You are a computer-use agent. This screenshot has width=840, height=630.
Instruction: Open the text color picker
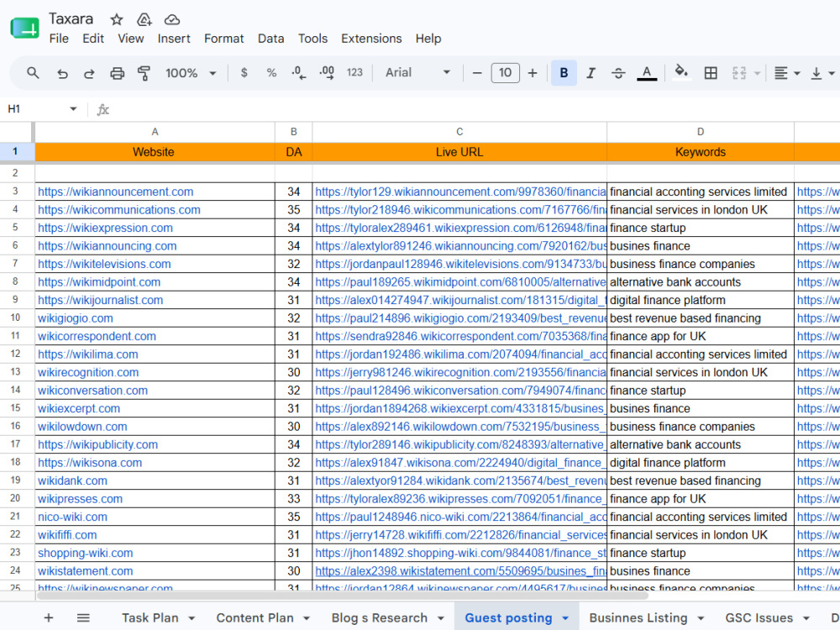pyautogui.click(x=647, y=73)
